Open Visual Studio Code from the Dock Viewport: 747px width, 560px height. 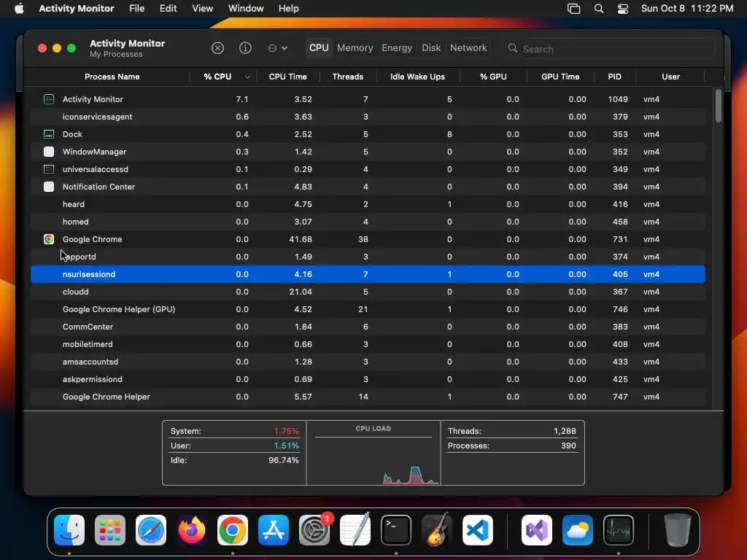[478, 530]
